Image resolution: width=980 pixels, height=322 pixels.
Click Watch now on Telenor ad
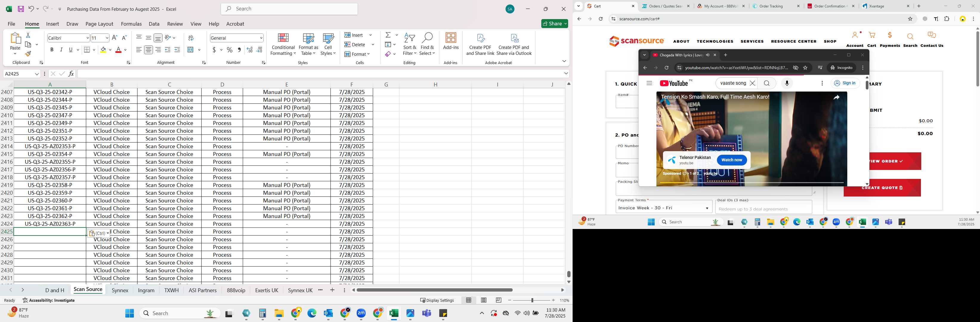coord(732,160)
